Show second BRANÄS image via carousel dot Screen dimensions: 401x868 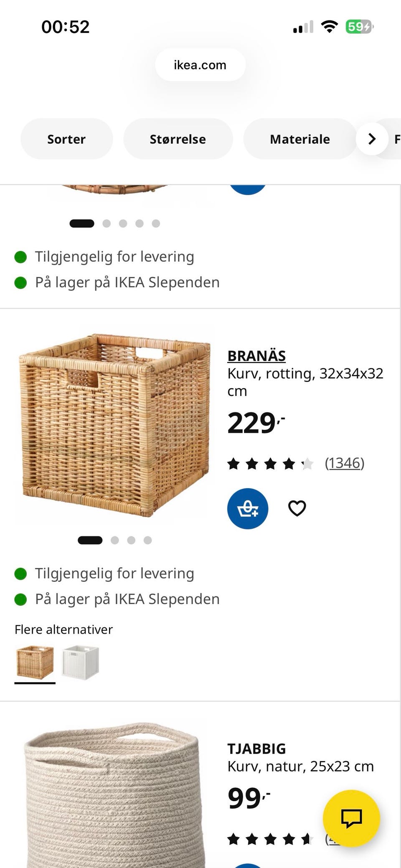tap(115, 541)
